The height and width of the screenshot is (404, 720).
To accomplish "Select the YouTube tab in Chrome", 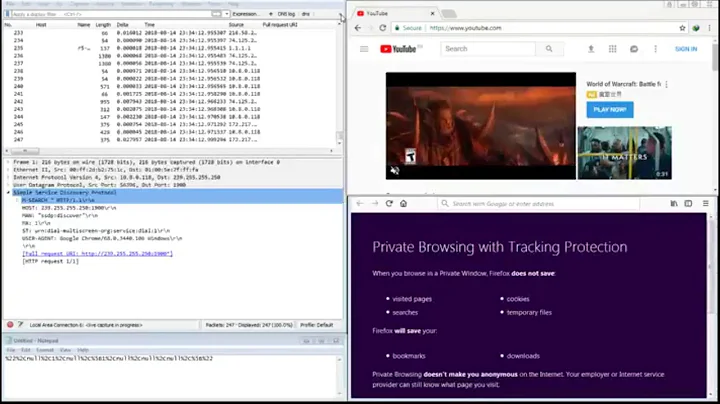I will pyautogui.click(x=395, y=14).
